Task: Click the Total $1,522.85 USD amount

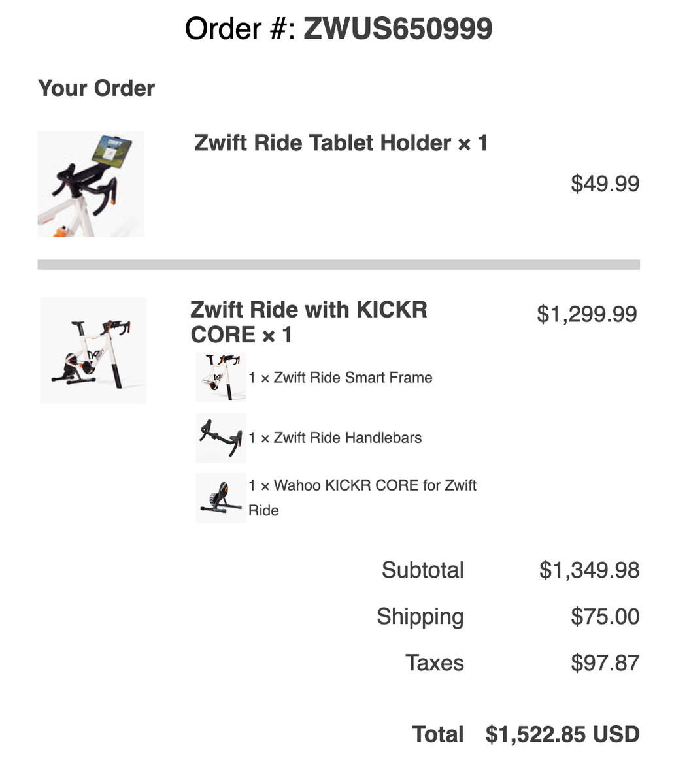Action: [563, 734]
